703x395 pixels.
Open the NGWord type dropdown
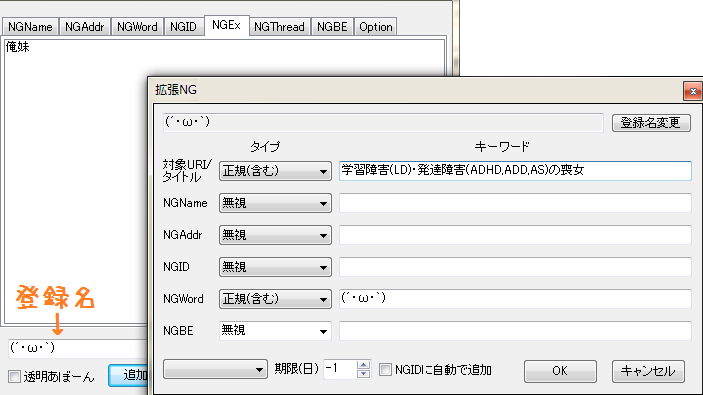pos(275,299)
